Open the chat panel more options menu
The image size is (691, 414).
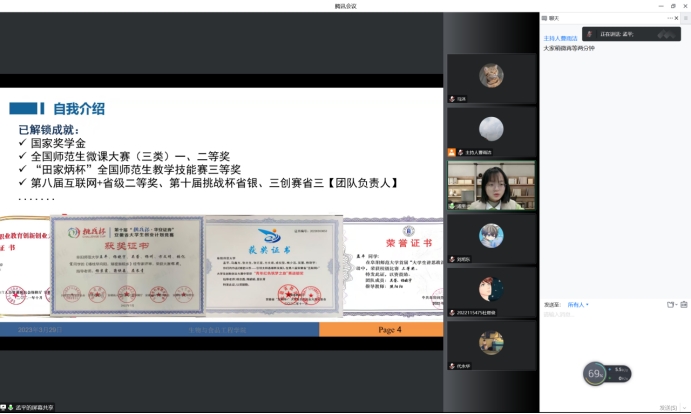[x=669, y=17]
